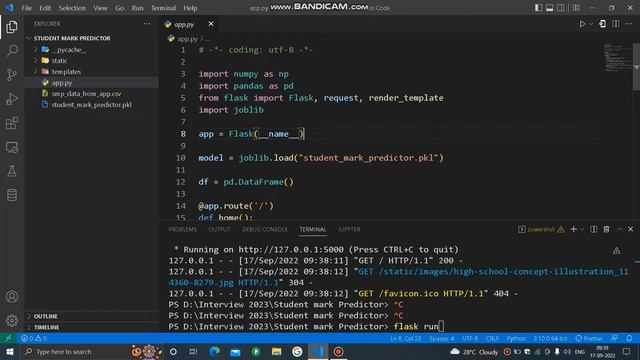Open the Extensions view
Viewport: 640px width, 360px height.
[12, 123]
